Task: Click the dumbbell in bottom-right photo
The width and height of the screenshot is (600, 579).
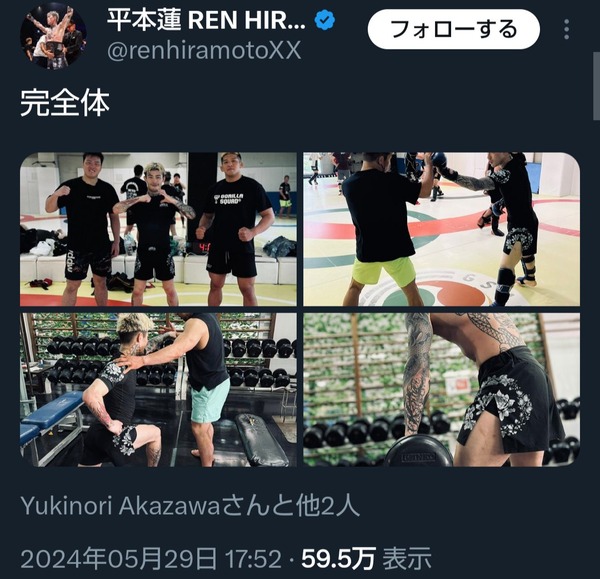Action: (x=418, y=453)
